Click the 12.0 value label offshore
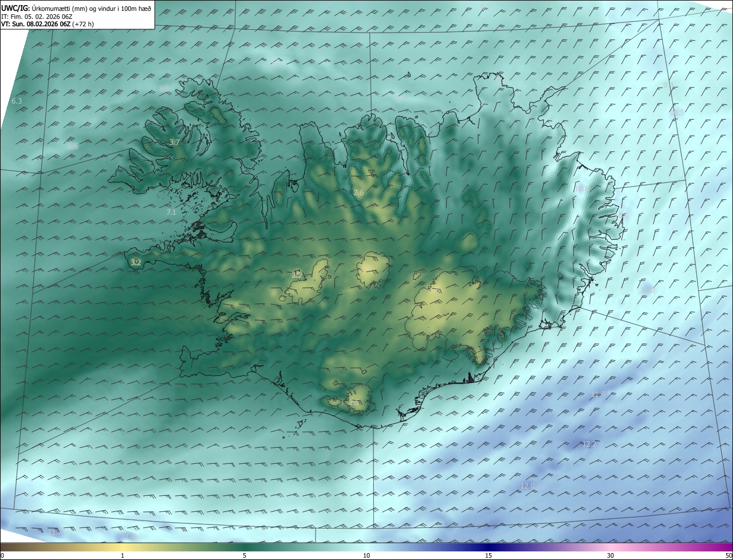733x560 pixels. [527, 486]
